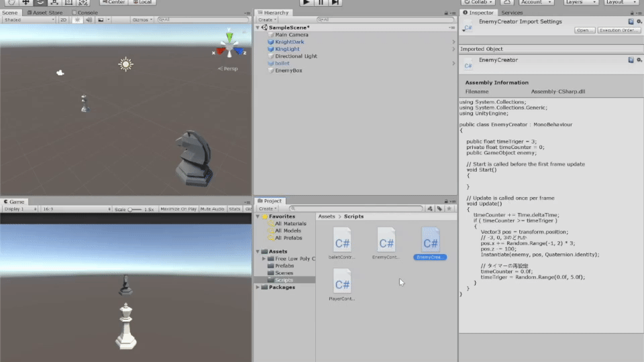
Task: Toggle 2D view mode in Scene
Action: coord(63,20)
